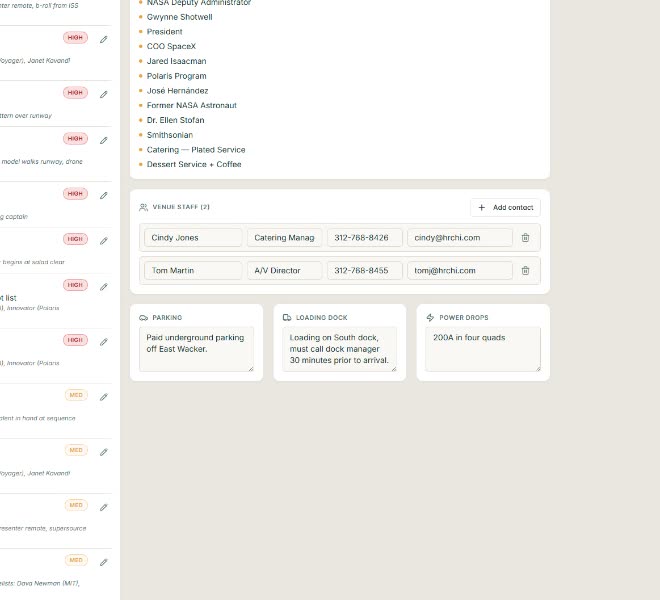Image resolution: width=660 pixels, height=600 pixels.
Task: Click the HIGH badge on the 'captain' row
Action: point(75,194)
